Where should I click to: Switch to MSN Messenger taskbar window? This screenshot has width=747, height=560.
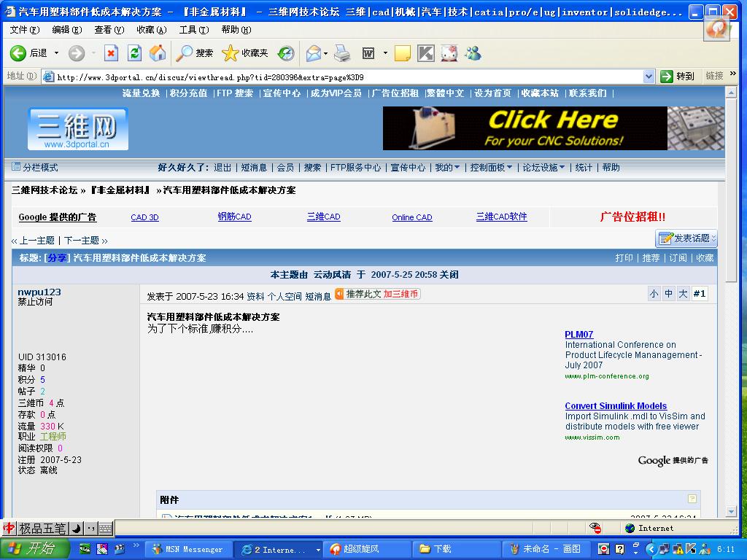pos(188,550)
